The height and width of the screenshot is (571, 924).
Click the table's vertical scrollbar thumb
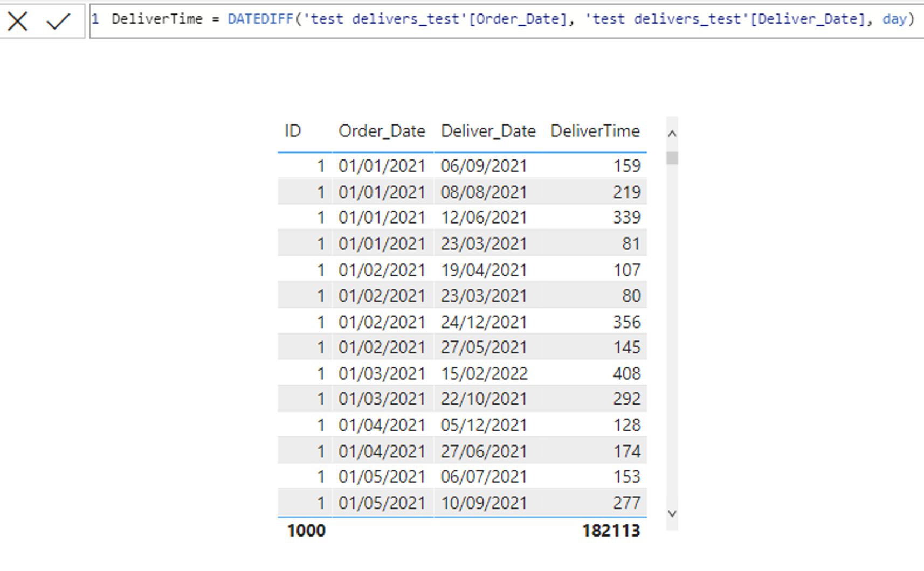click(x=672, y=158)
